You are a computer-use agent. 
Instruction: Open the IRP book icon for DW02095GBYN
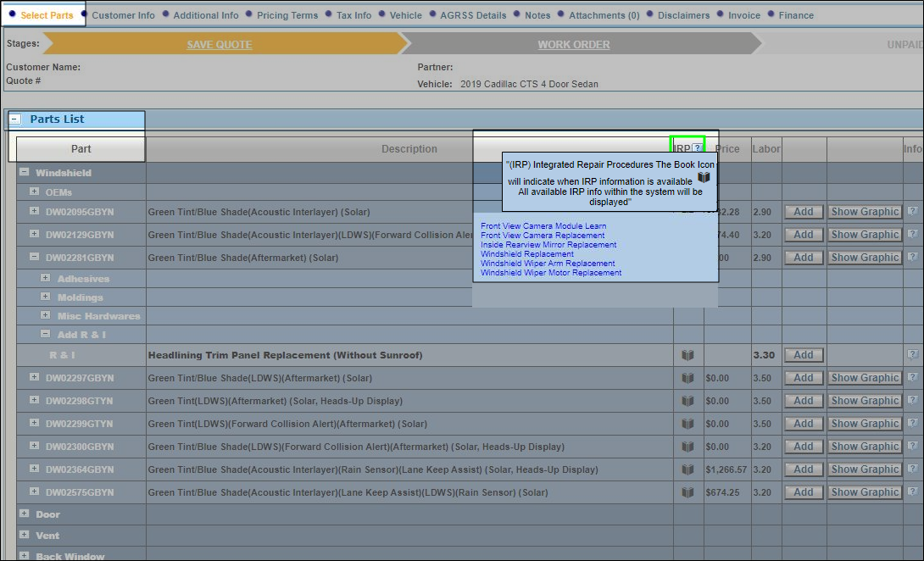(687, 211)
